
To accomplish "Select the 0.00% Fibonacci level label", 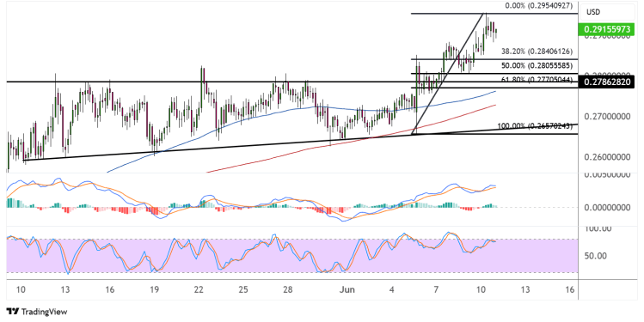I will click(538, 6).
